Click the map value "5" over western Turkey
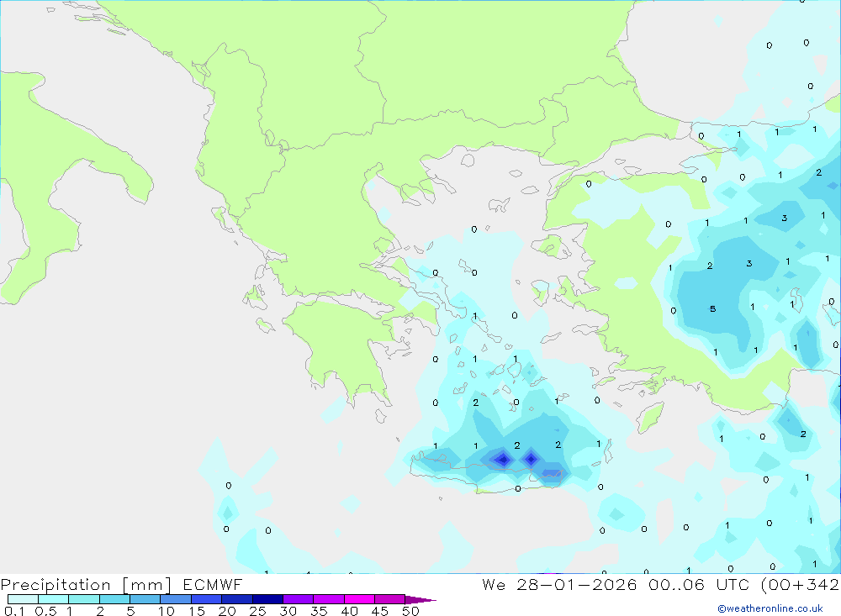 [713, 308]
